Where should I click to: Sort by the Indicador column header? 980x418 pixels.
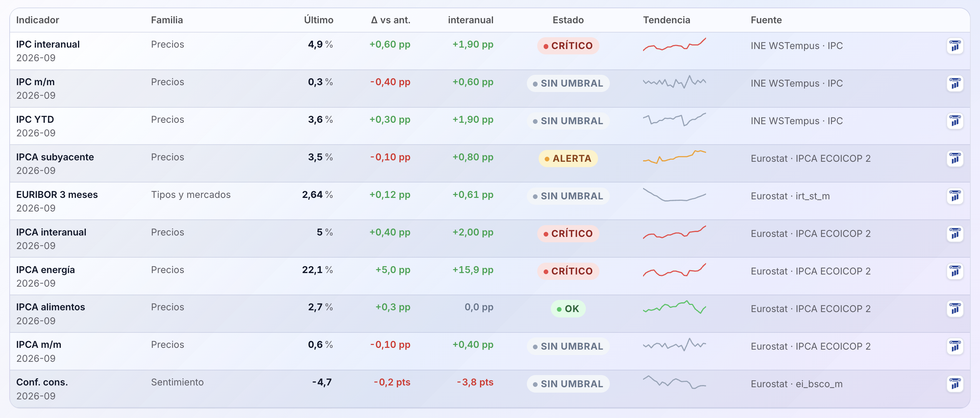[38, 20]
